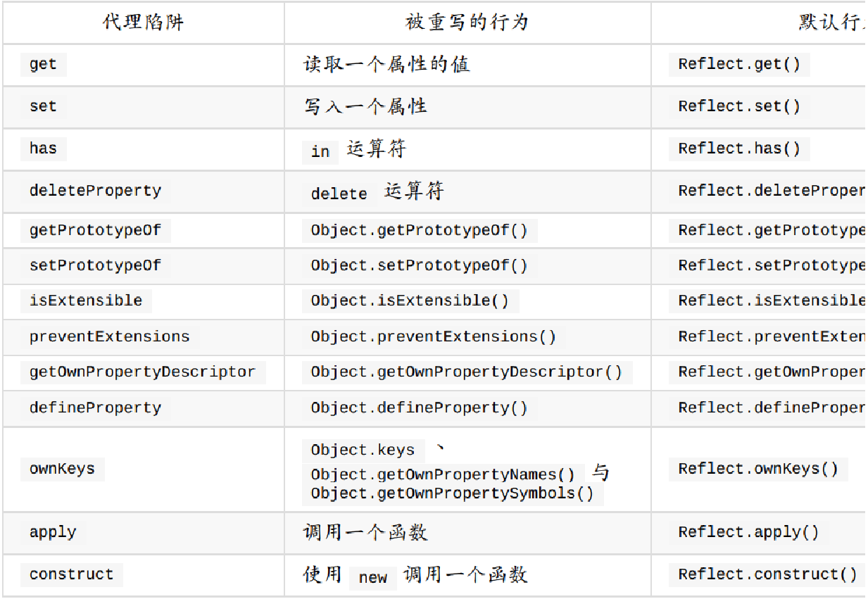
Task: Click the apply trap label
Action: click(x=53, y=532)
